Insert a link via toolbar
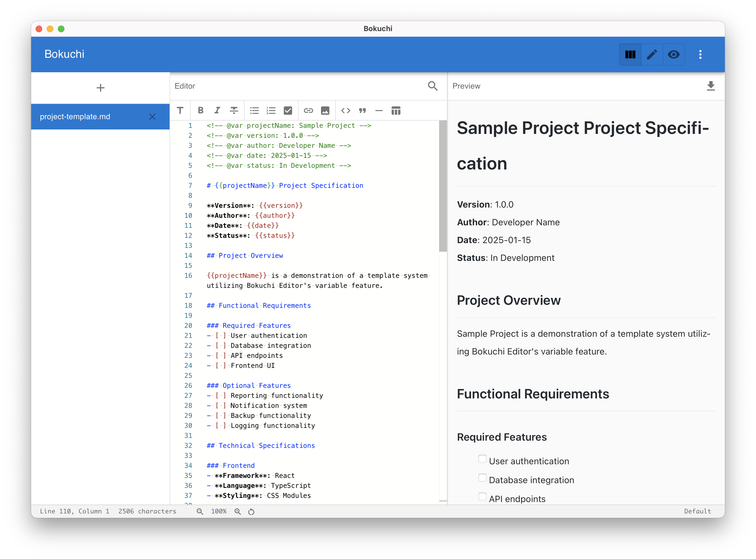 pos(308,110)
